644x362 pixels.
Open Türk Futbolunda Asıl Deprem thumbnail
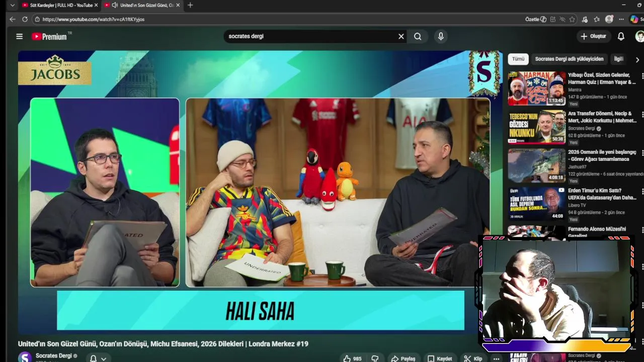click(537, 204)
